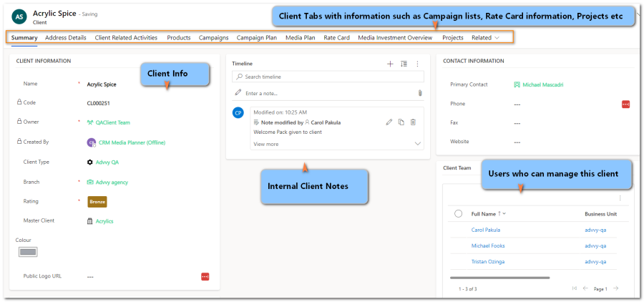Open the Full Name column sort dropdown
Image resolution: width=644 pixels, height=302 pixels.
point(504,213)
